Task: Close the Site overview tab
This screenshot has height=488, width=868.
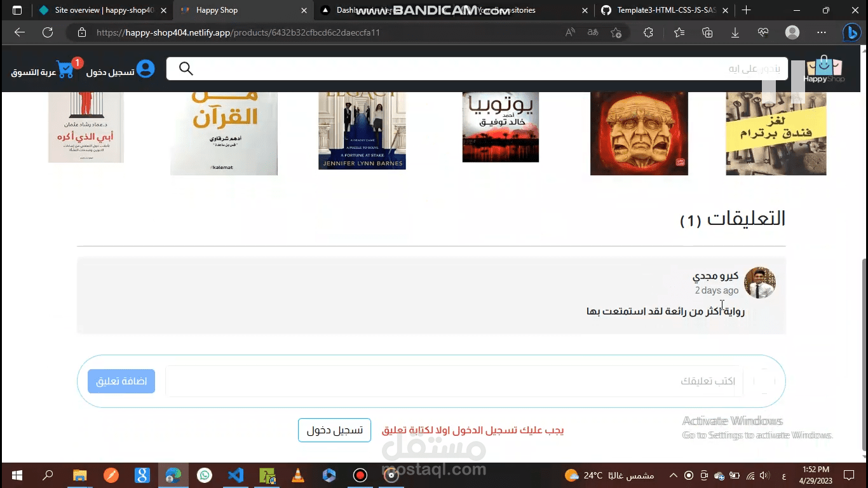Action: 163,10
